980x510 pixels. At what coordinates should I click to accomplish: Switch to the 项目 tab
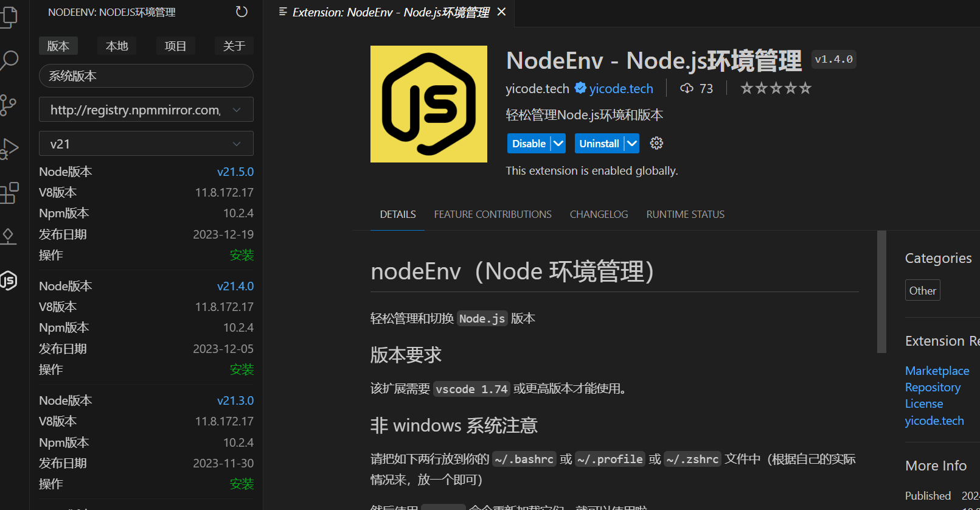pos(175,46)
